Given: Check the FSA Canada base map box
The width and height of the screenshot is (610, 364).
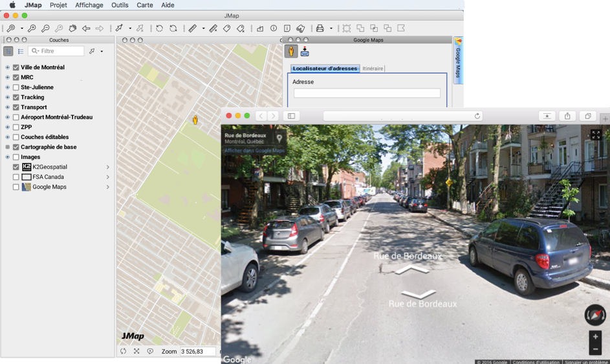Looking at the screenshot, I should 16,177.
